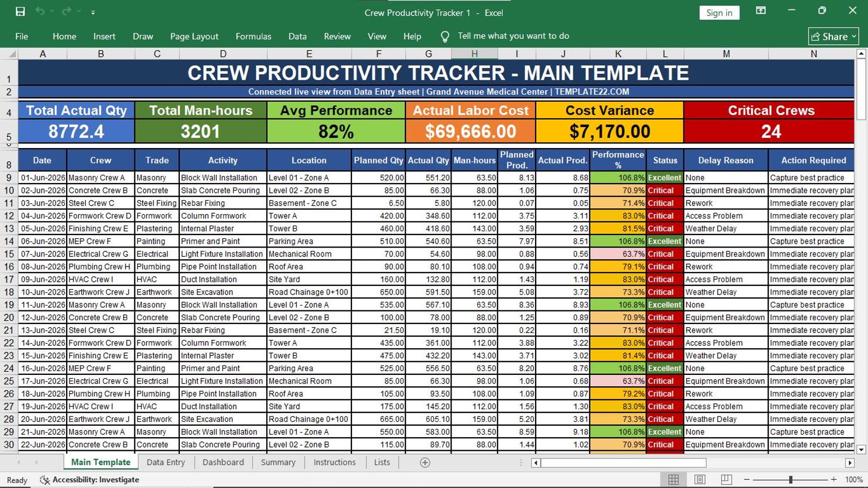Click the zoom slider handle

tap(790, 480)
